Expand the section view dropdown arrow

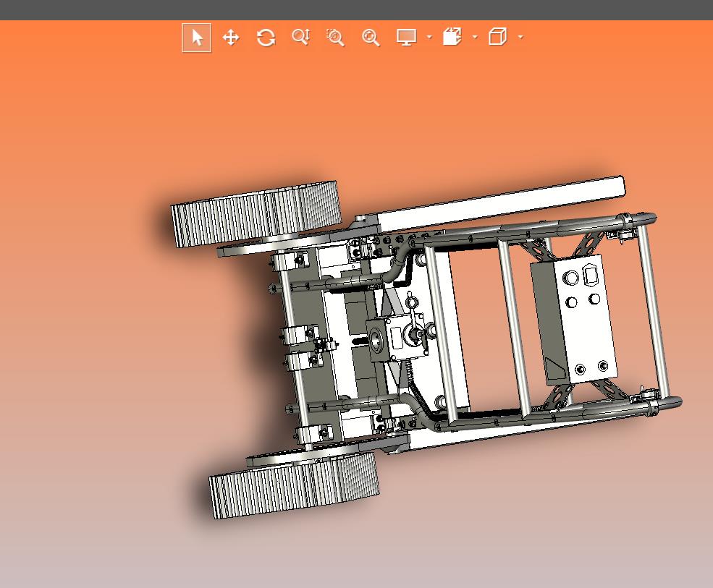[x=475, y=38]
